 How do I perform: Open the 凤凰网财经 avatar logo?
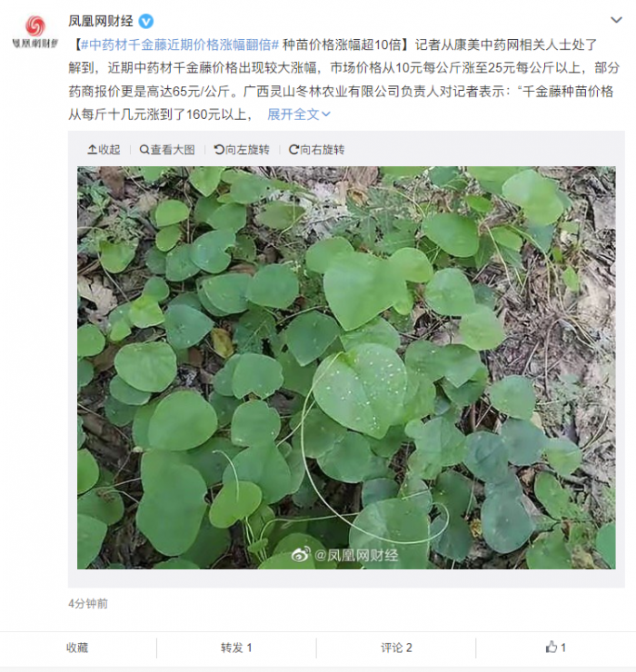tap(35, 32)
